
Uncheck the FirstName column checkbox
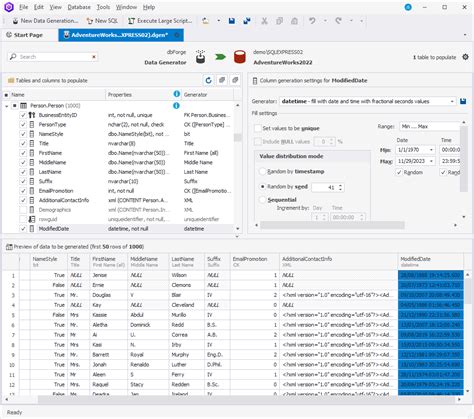(x=23, y=153)
